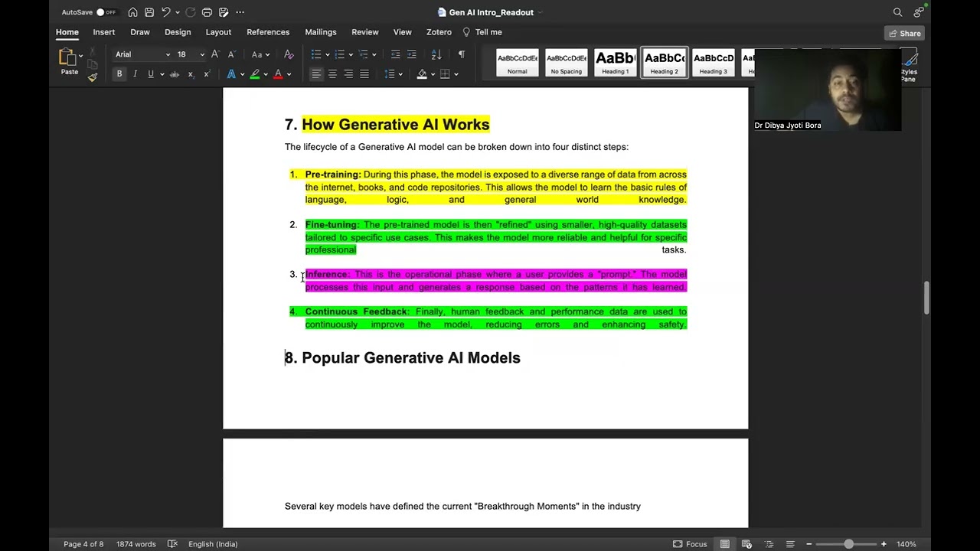The width and height of the screenshot is (980, 551).
Task: Click the red font color button
Action: click(x=278, y=74)
